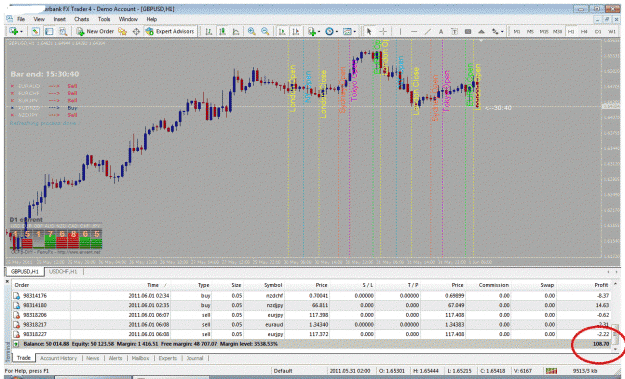Select the Crosshair tool
The height and width of the screenshot is (379, 625).
(383, 31)
